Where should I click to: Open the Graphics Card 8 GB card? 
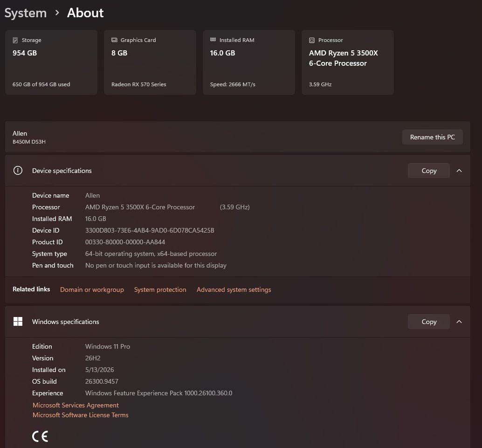click(x=150, y=62)
